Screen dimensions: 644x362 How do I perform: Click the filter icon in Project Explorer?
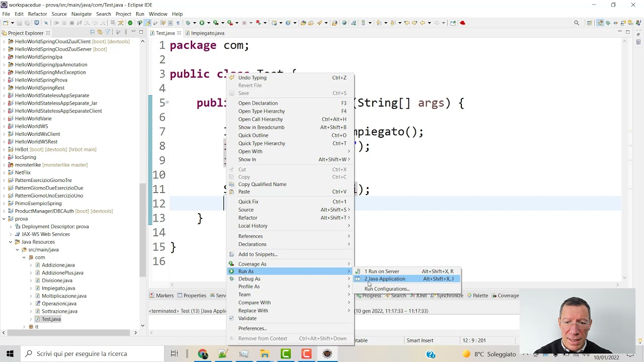[x=107, y=32]
